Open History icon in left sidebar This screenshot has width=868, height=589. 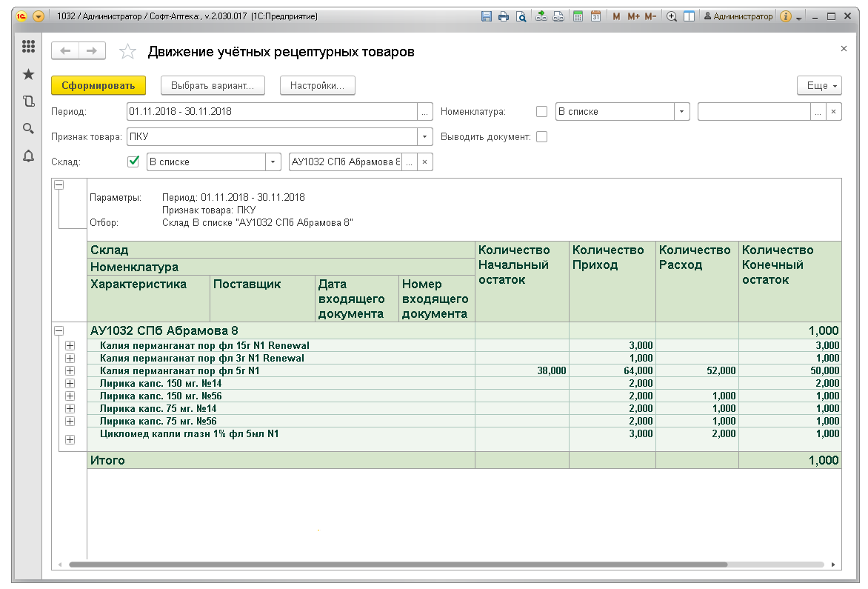click(x=29, y=102)
